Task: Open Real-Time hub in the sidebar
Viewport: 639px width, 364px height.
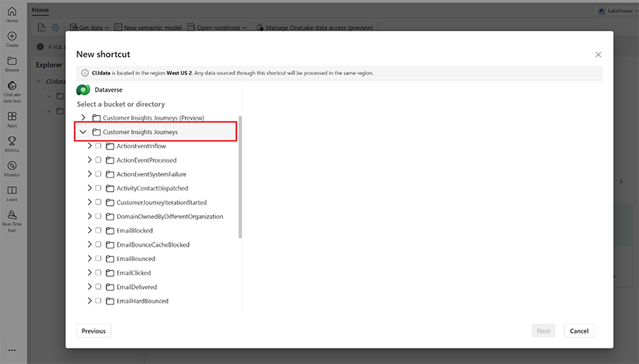Action: point(12,221)
